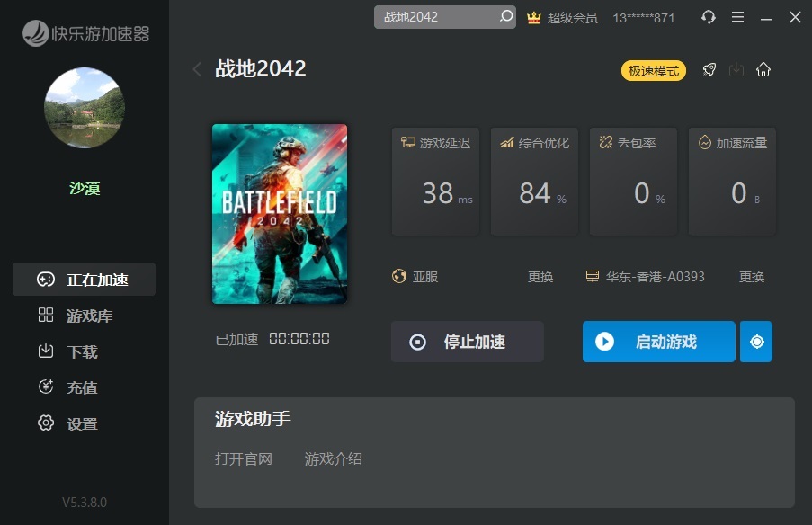
Task: Click the crown super member icon
Action: [533, 18]
